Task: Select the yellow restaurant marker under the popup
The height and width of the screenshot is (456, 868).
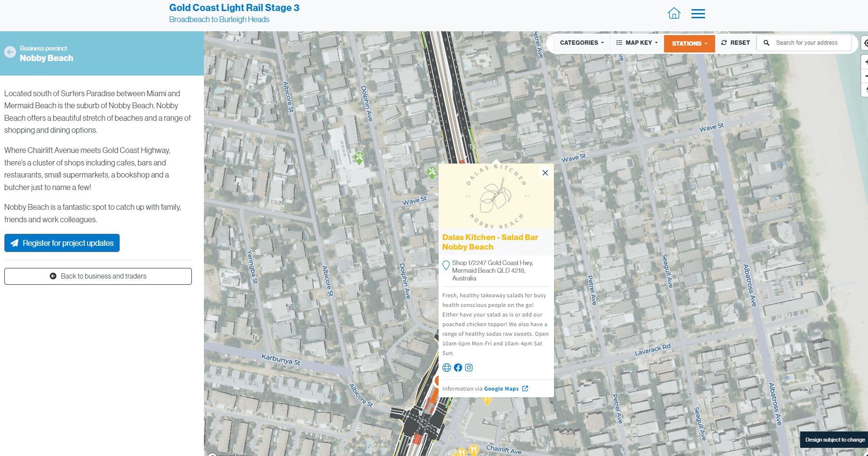Action: [x=487, y=401]
